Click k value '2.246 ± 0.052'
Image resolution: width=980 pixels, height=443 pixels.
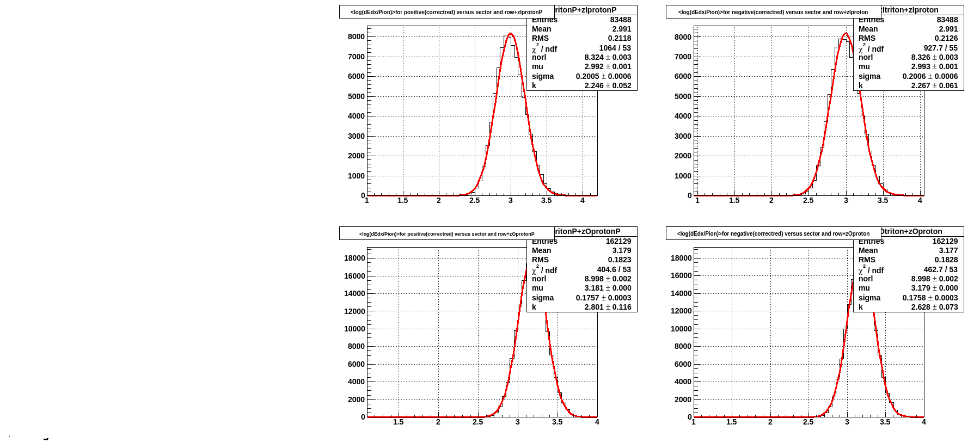[608, 85]
